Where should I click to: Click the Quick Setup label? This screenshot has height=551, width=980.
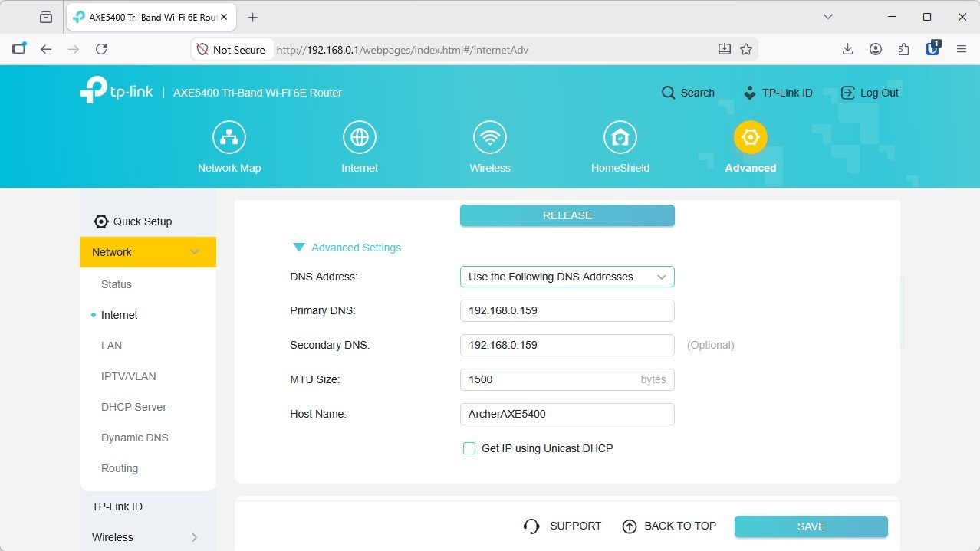(x=143, y=221)
